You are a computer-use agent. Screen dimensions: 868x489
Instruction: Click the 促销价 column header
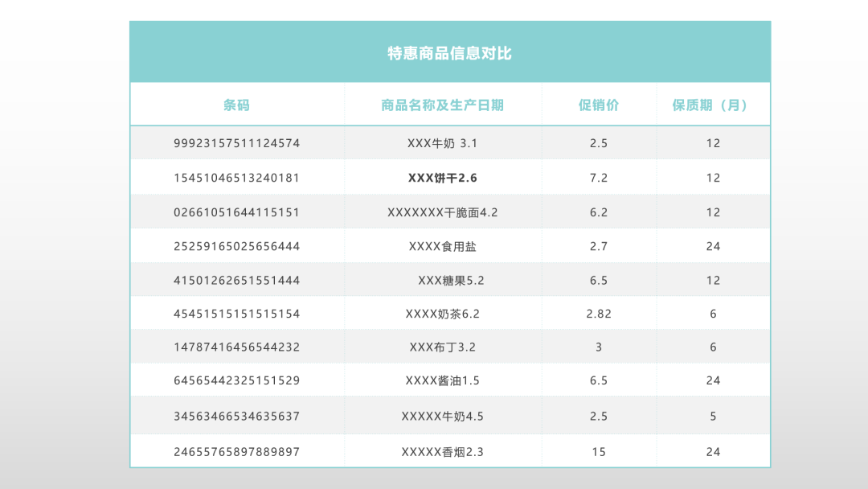[x=599, y=105]
